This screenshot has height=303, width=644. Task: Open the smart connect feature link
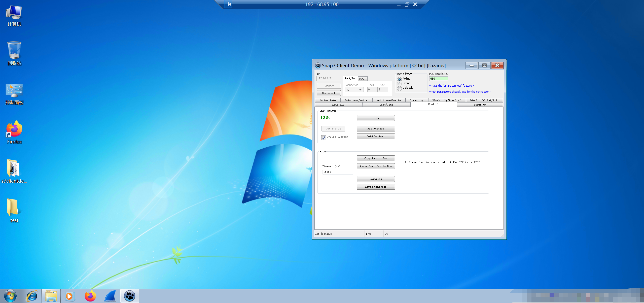tap(451, 86)
